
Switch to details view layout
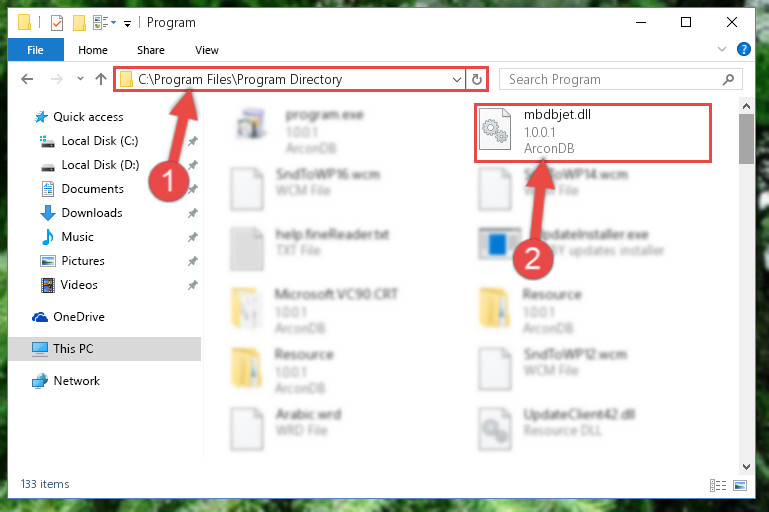coord(718,486)
